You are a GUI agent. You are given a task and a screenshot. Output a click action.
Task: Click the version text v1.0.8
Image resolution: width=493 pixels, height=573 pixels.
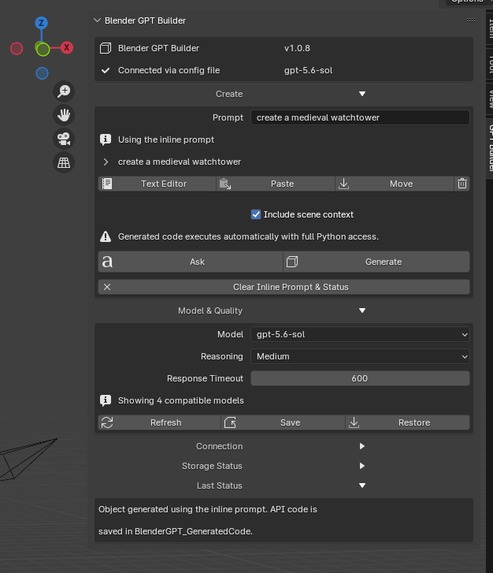tap(297, 48)
